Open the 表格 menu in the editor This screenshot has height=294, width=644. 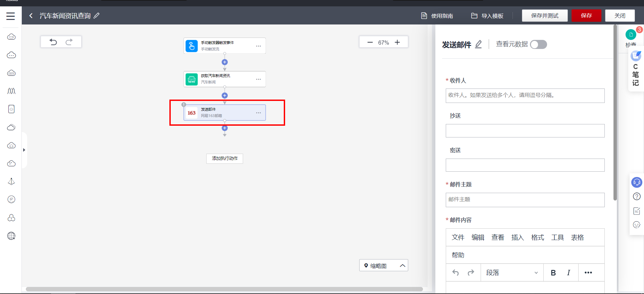click(578, 237)
